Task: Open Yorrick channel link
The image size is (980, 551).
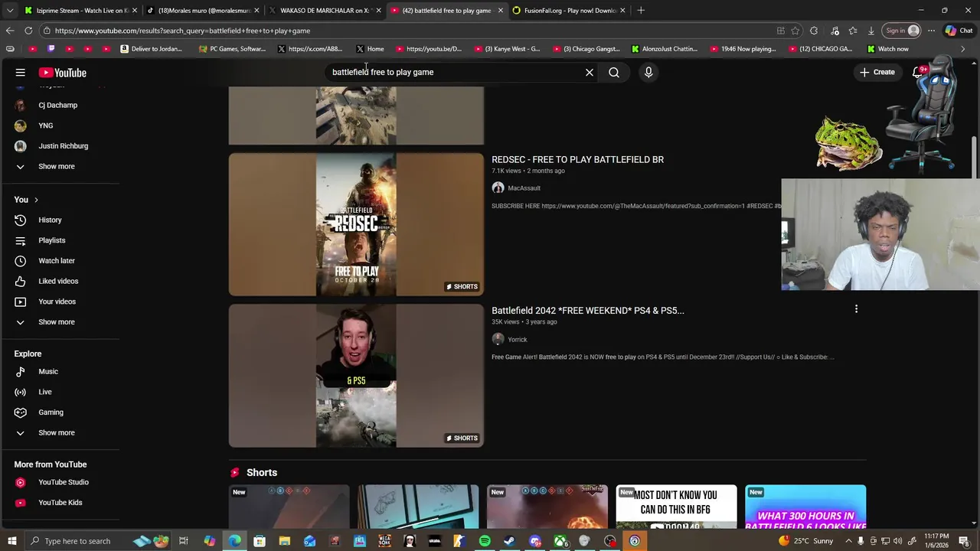Action: pyautogui.click(x=517, y=340)
